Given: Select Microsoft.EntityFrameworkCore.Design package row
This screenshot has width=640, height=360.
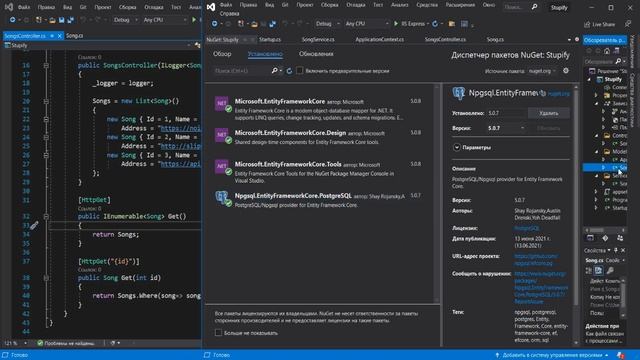Looking at the screenshot, I should pos(319,137).
